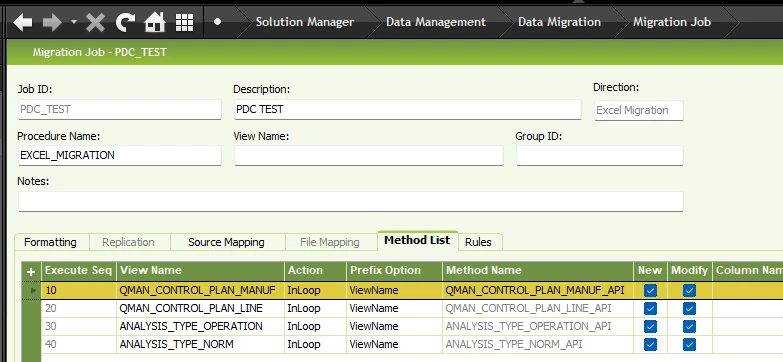Open the grid navigator icon

click(184, 22)
